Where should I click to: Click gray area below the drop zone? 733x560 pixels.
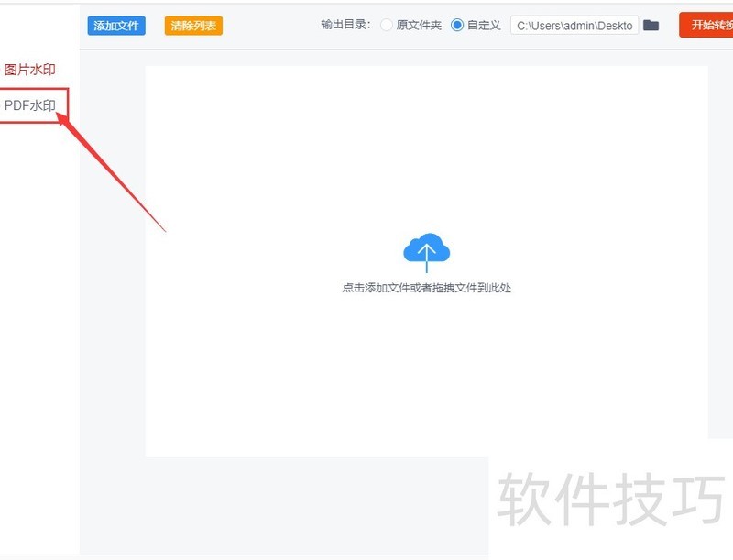click(x=302, y=504)
